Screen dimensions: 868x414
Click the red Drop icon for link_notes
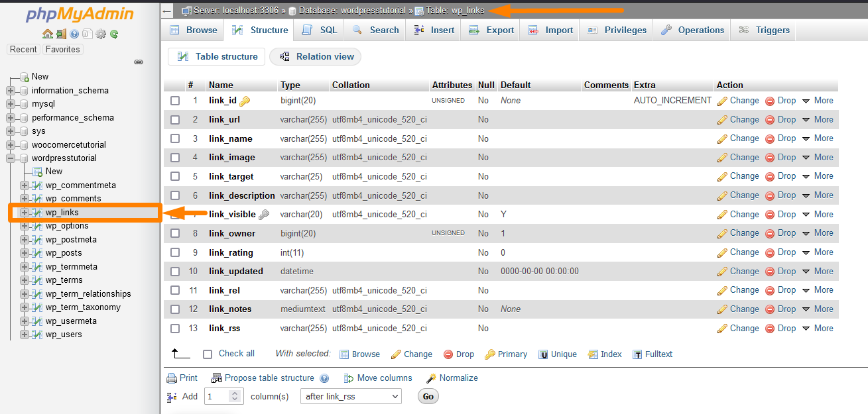770,309
